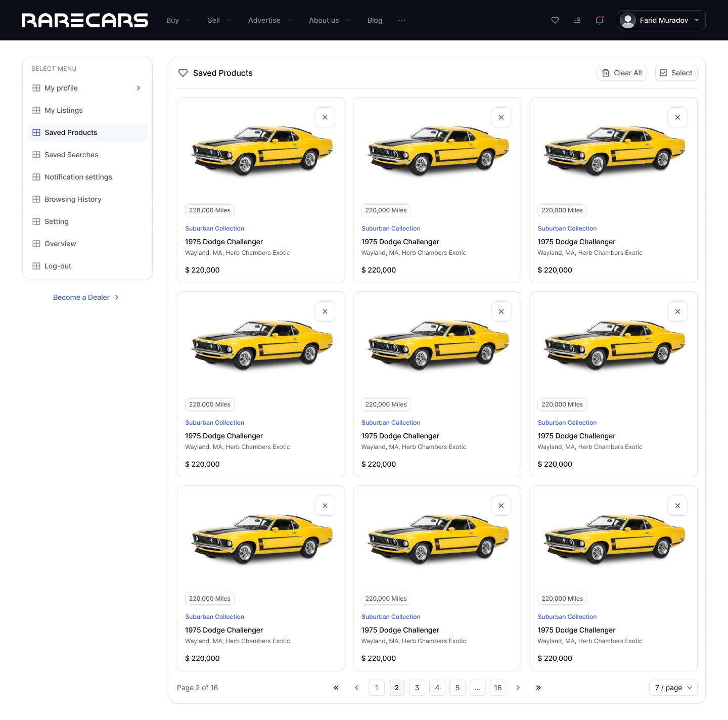Jump to the last page with double-right arrows

538,688
